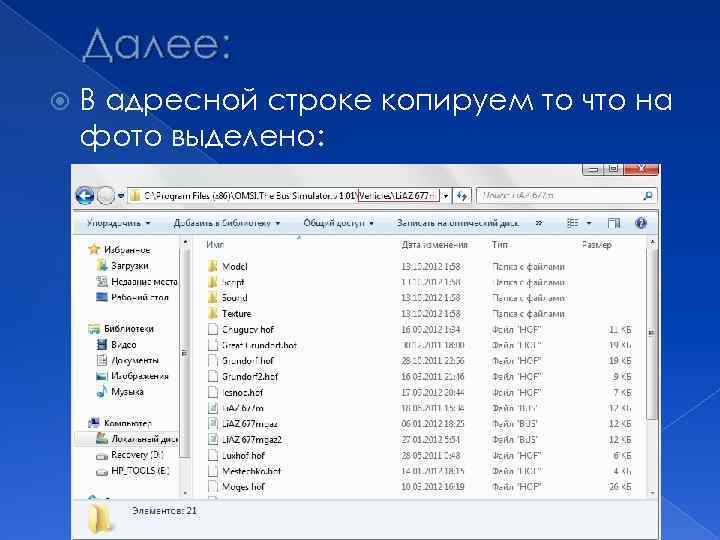The height and width of the screenshot is (540, 720).
Task: Click the folder icon in the address bar
Action: (135, 196)
